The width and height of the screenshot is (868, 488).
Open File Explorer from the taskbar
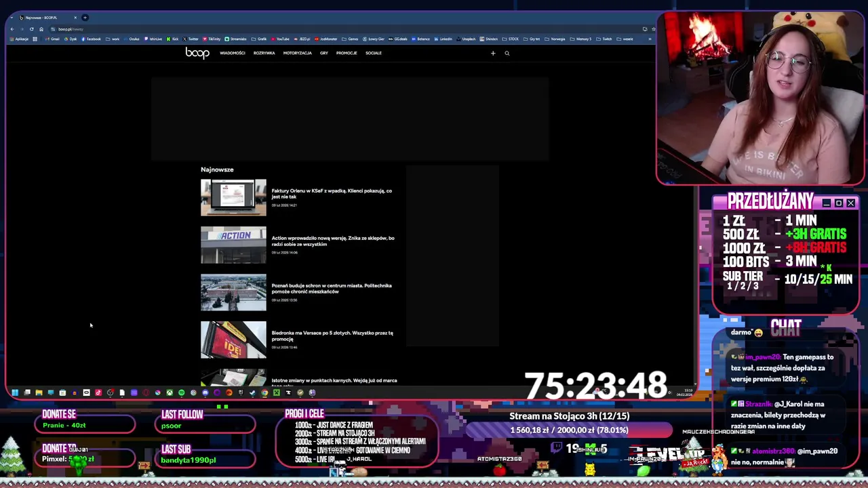click(x=39, y=392)
